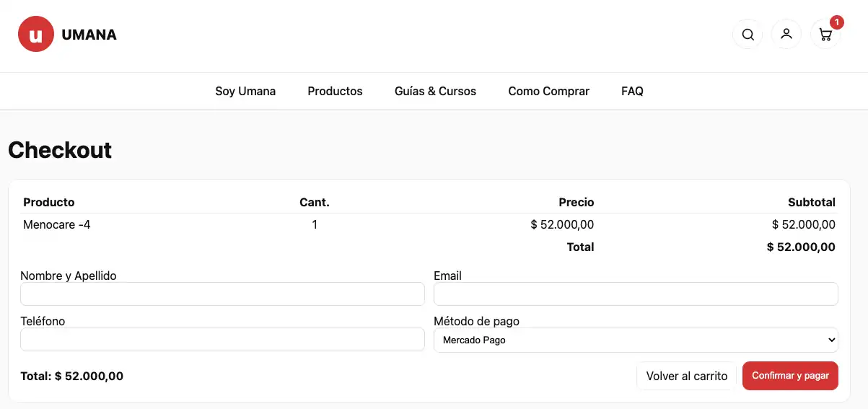Screen dimensions: 868x409
Task: Go to the Soy Umana menu item
Action: coord(245,91)
